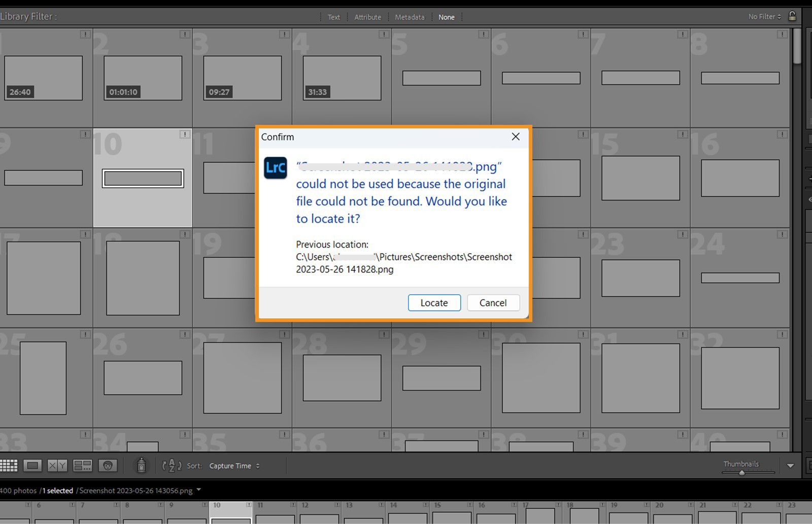Screen dimensions: 812x524
Task: Click missing-file badge on grid cell 28
Action: click(384, 334)
